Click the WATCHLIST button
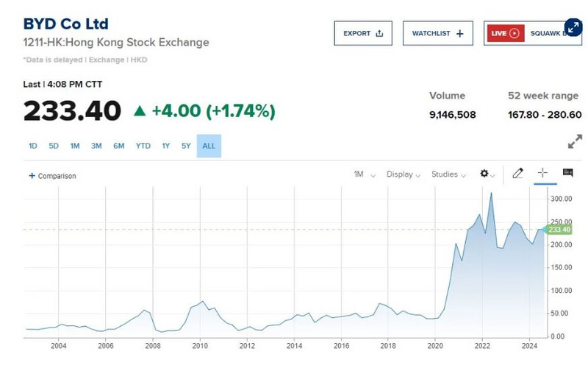This screenshot has width=588, height=368. [437, 33]
